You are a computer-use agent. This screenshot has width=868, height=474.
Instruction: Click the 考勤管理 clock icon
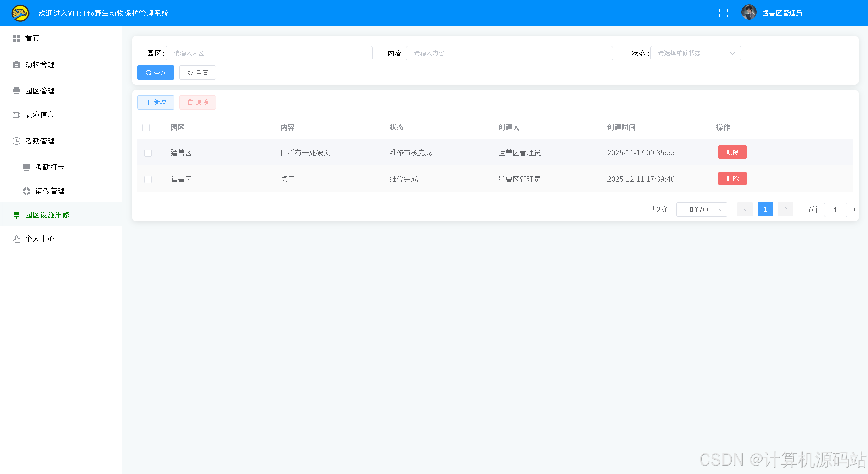[x=16, y=141]
